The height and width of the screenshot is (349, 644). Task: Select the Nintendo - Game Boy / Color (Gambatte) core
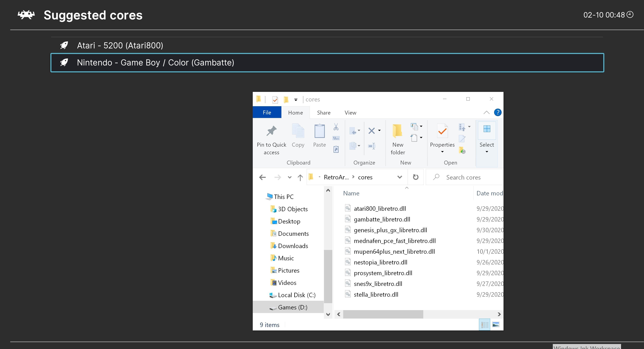point(327,63)
